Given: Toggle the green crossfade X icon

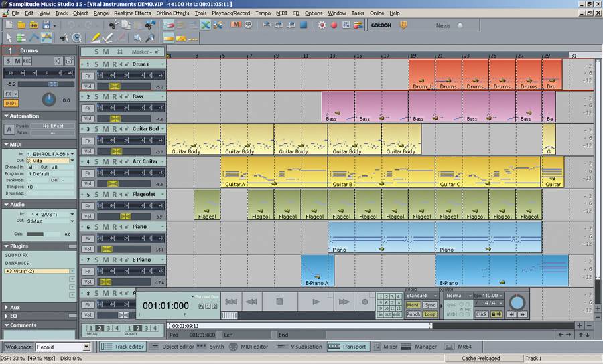Looking at the screenshot, I should [206, 25].
